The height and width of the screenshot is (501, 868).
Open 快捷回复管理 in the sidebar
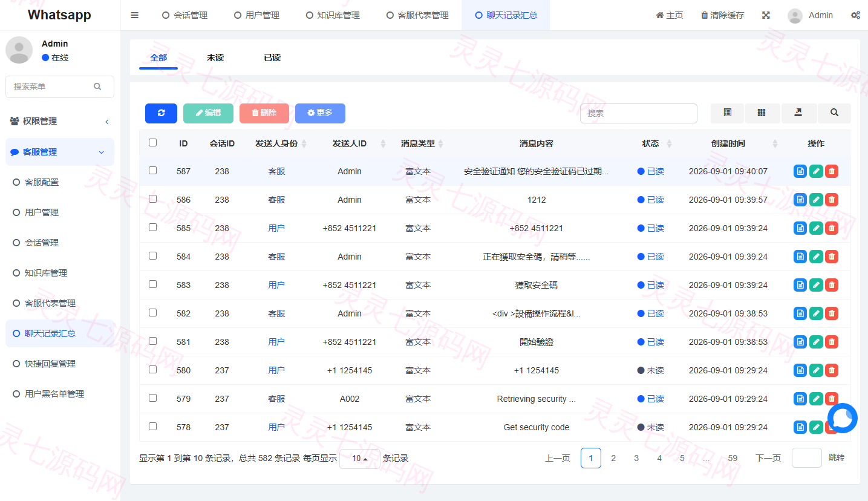(60, 364)
